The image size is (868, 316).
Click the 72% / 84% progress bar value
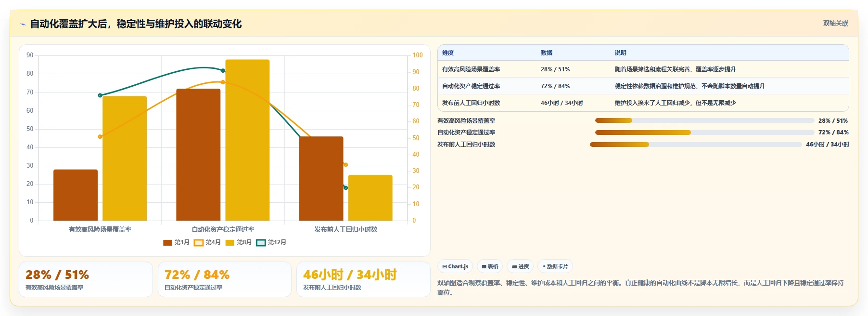(x=833, y=132)
